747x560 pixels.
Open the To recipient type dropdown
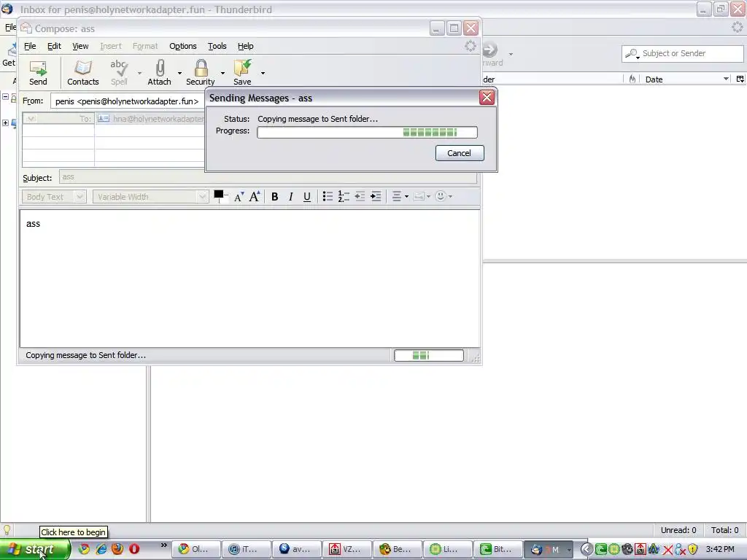tap(58, 119)
